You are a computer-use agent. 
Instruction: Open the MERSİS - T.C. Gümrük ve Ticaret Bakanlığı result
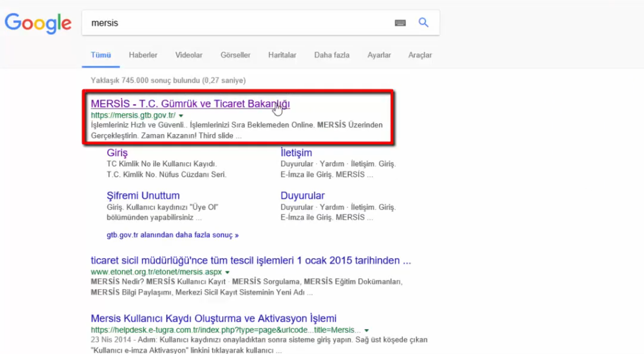(x=191, y=104)
